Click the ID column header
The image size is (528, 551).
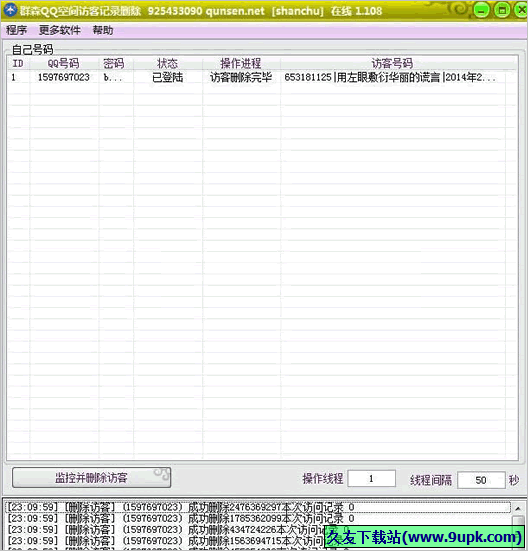pos(18,64)
